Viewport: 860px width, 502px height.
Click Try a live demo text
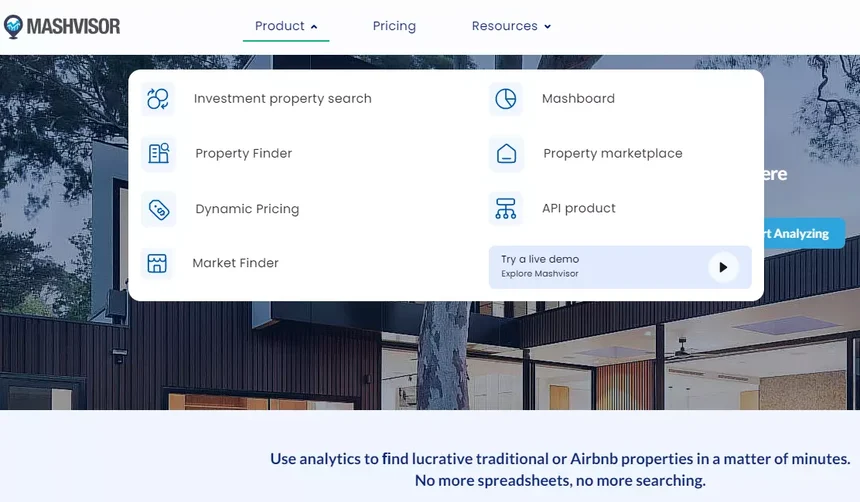pyautogui.click(x=540, y=259)
